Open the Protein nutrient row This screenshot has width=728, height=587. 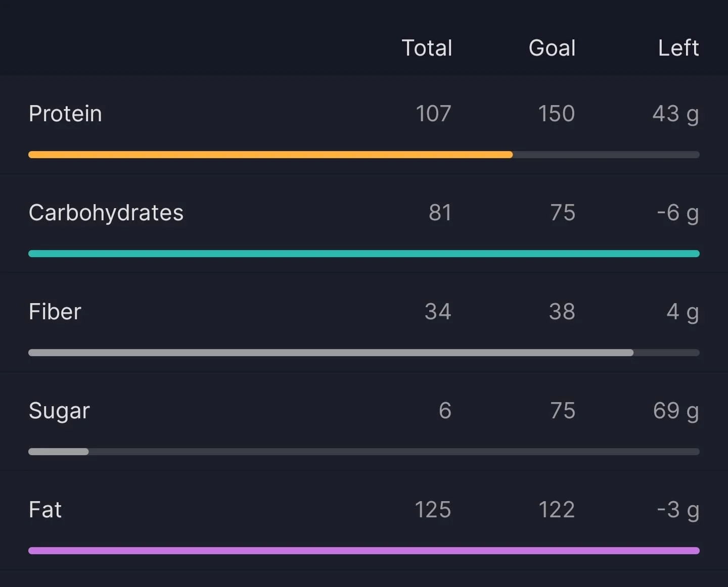(x=364, y=125)
